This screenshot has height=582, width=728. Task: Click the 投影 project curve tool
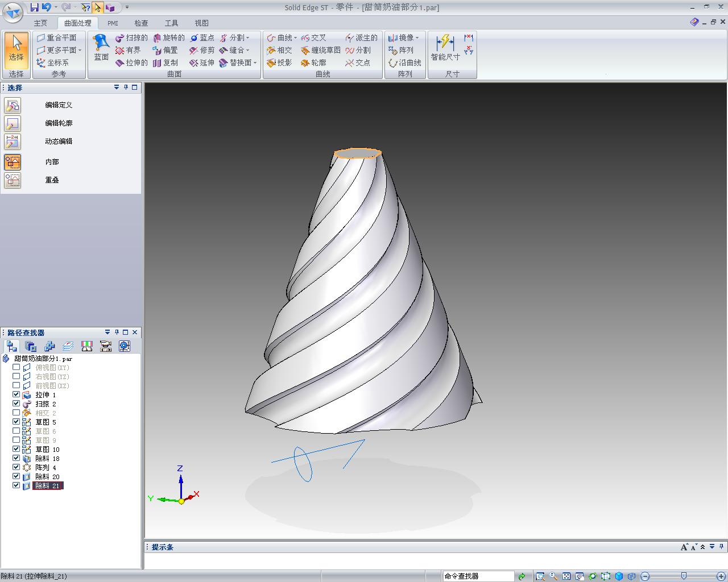point(279,63)
